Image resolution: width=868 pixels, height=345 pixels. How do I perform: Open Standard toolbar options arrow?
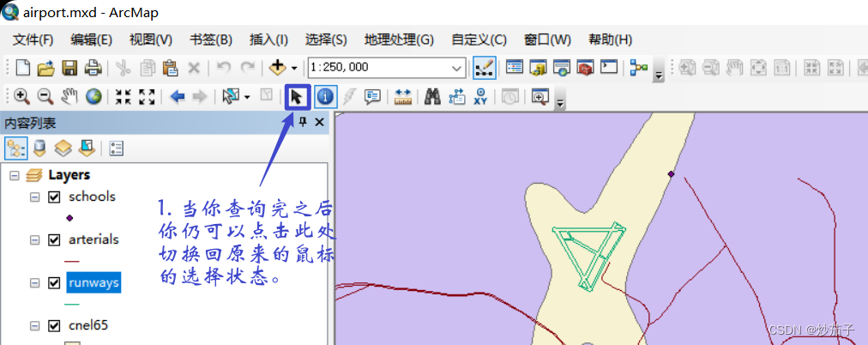pyautogui.click(x=658, y=76)
